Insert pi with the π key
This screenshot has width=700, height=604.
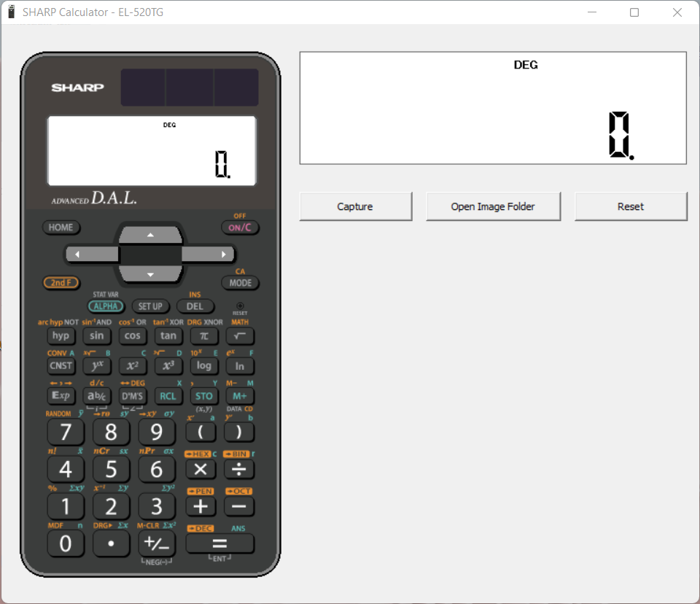(204, 336)
